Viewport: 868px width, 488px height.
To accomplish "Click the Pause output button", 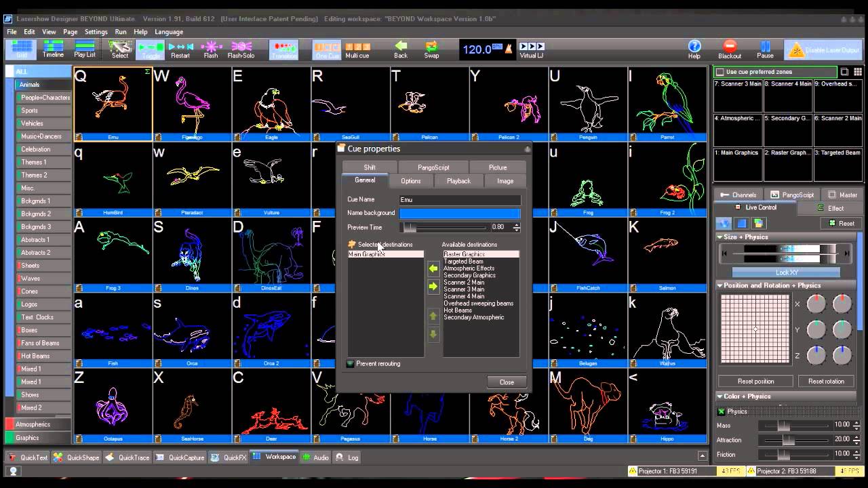I will pyautogui.click(x=765, y=49).
